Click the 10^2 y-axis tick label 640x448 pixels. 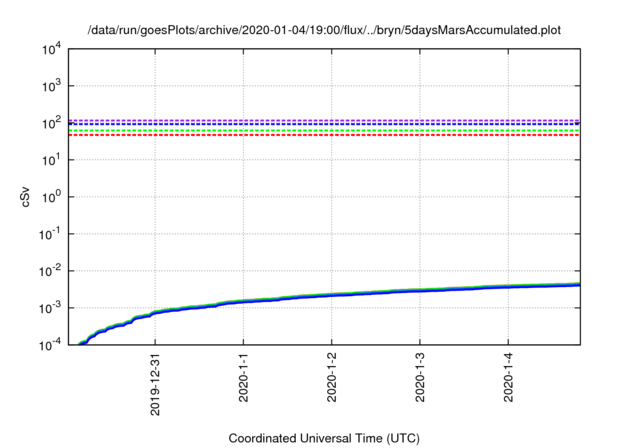tap(52, 123)
